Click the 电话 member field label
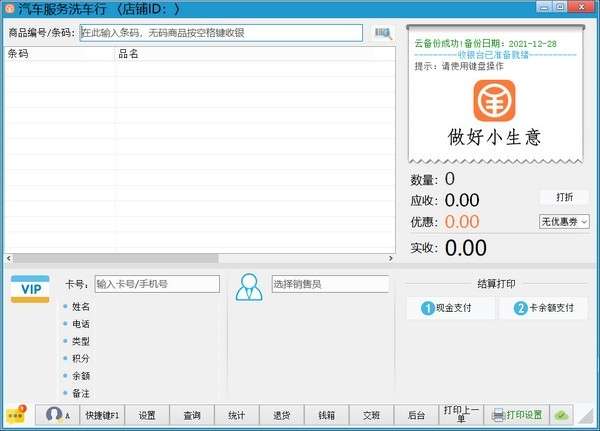 click(x=81, y=324)
